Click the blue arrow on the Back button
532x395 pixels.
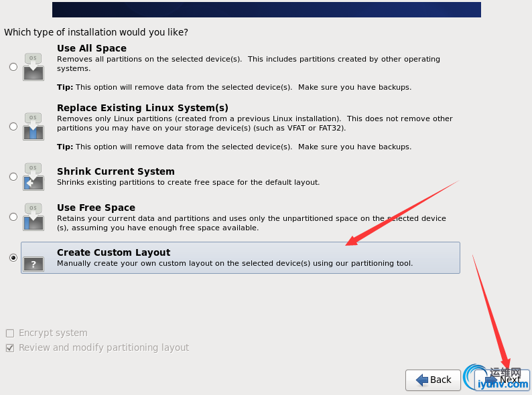click(422, 380)
